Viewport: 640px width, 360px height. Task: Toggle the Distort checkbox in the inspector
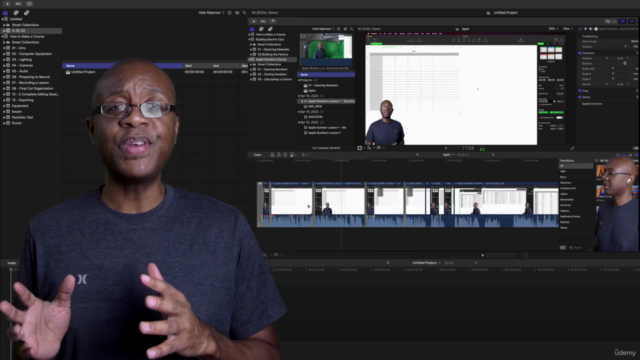(x=580, y=97)
